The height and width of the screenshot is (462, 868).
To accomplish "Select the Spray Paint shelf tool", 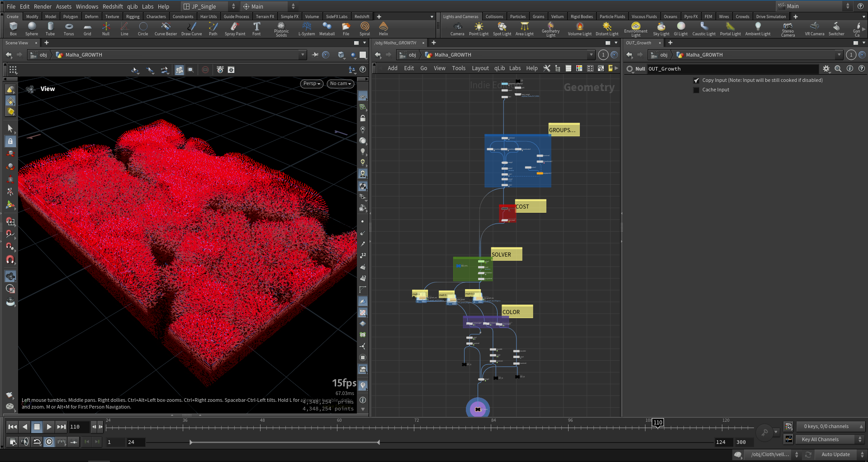I will 235,28.
